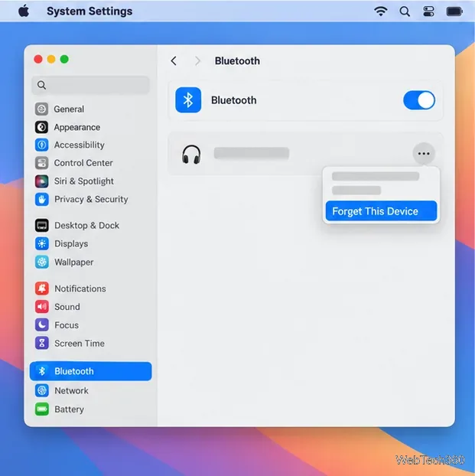Select the Appearance icon in sidebar
Screen dimensions: 475x476
click(41, 127)
